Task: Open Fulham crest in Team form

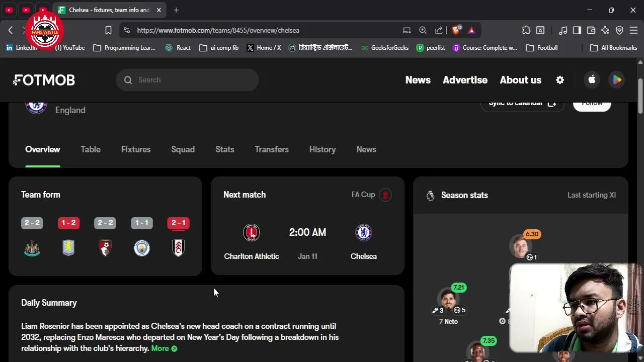Action: click(179, 248)
